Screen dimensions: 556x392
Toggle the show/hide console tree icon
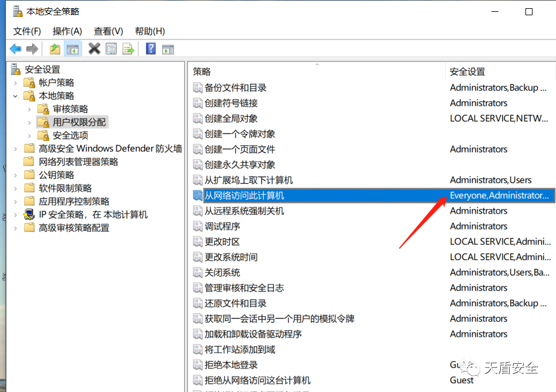[72, 49]
